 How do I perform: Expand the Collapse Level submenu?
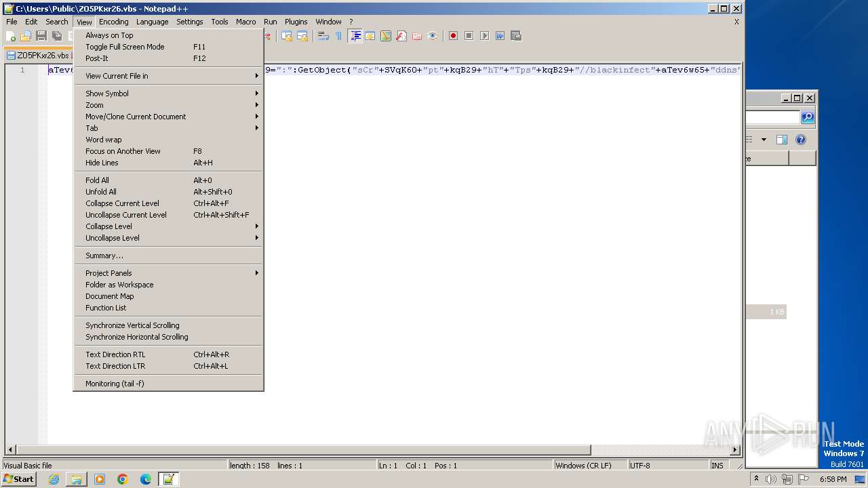[x=168, y=226]
